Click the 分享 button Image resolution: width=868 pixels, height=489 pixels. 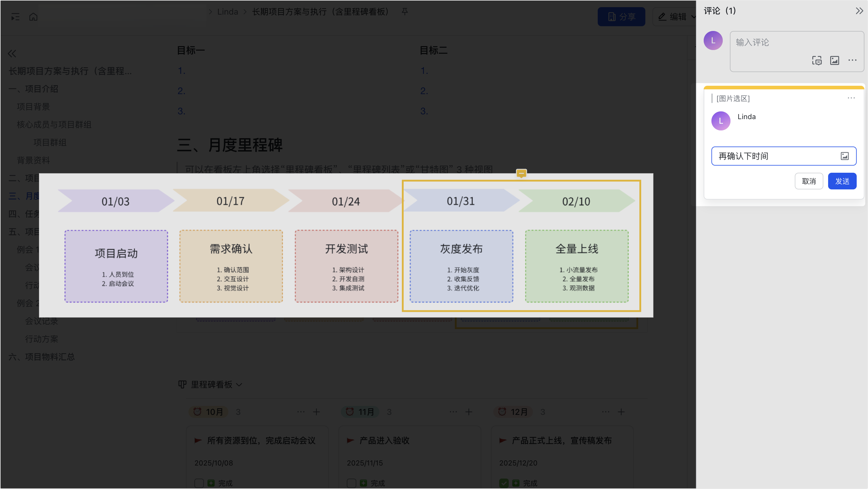tap(621, 16)
